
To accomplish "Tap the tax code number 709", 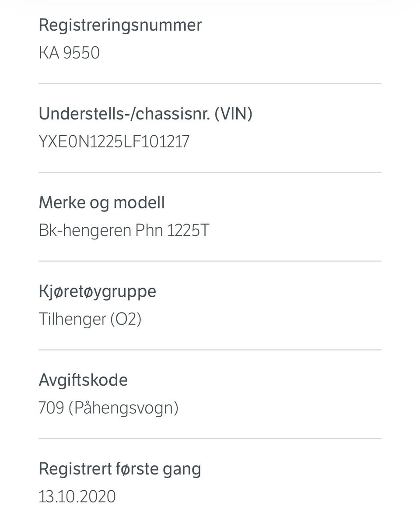I will 51,408.
